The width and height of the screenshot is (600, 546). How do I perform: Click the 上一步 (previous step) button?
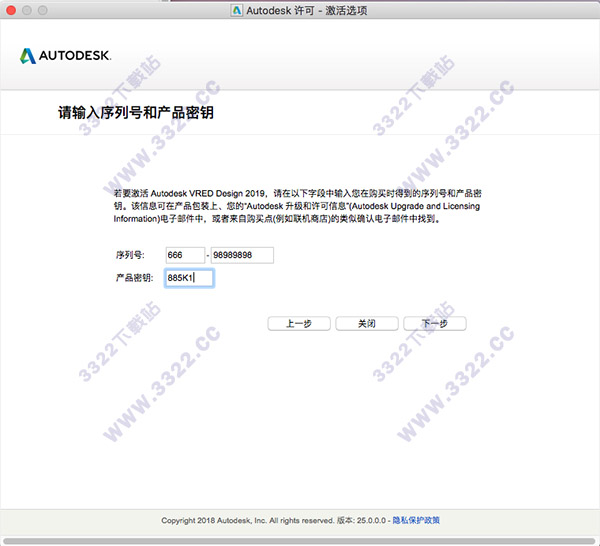tap(299, 324)
